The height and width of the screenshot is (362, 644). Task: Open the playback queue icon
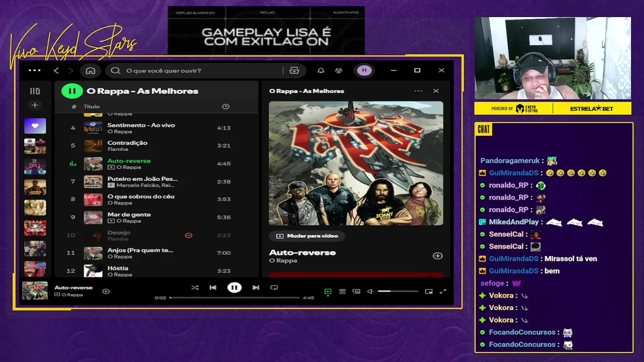(342, 291)
